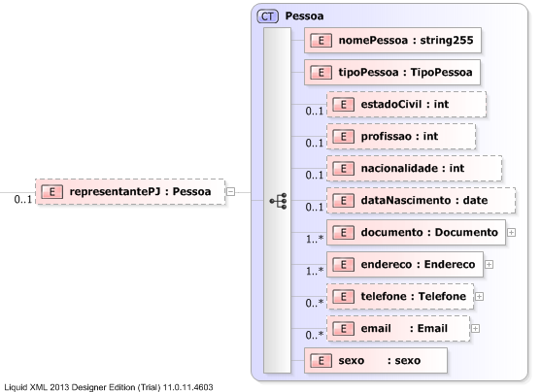Screen dimensions: 541x392
Task: Expand the endereco : Endereco element
Action: pos(489,265)
